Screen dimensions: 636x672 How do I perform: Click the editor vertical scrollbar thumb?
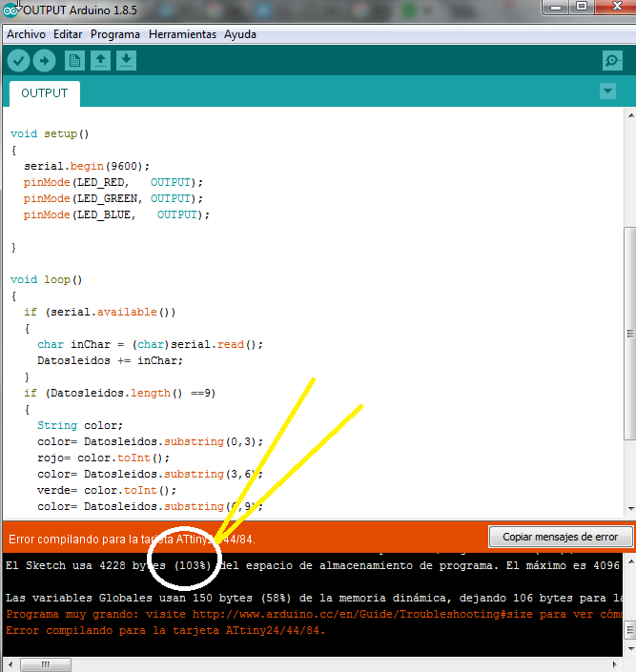[x=630, y=334]
